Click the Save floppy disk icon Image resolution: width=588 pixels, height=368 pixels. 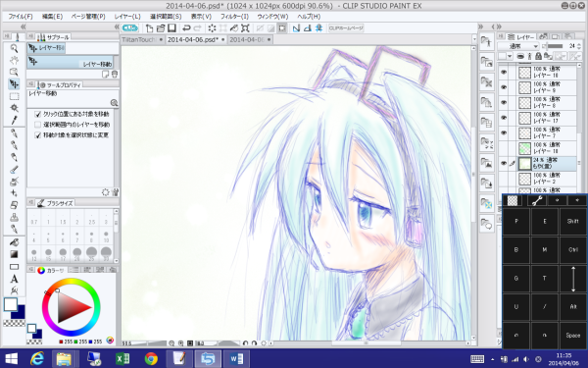click(x=171, y=28)
